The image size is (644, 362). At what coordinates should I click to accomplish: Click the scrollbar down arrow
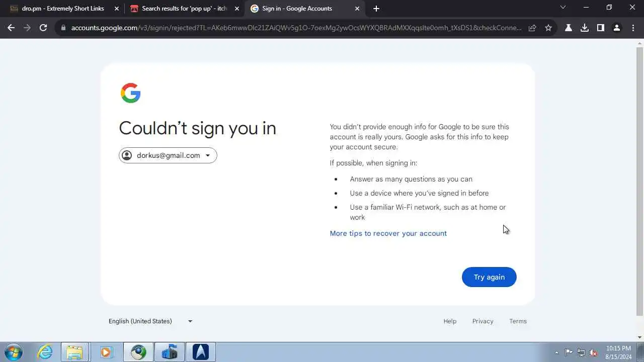(640, 337)
